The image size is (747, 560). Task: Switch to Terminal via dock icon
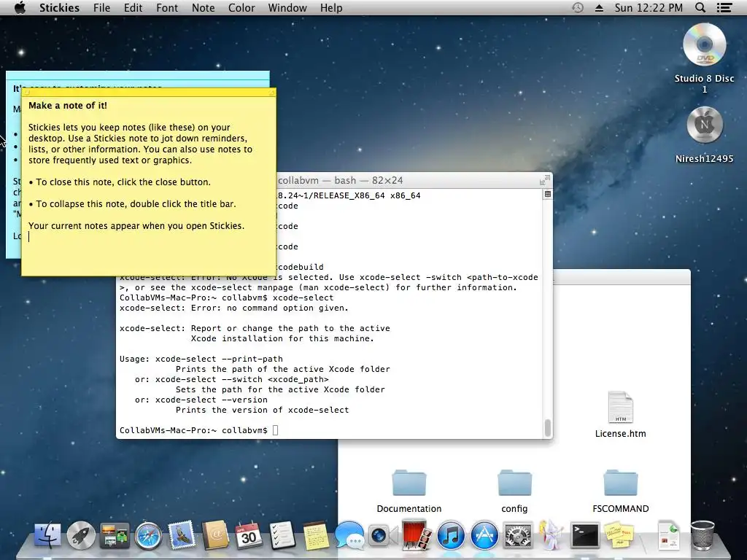[x=584, y=534]
